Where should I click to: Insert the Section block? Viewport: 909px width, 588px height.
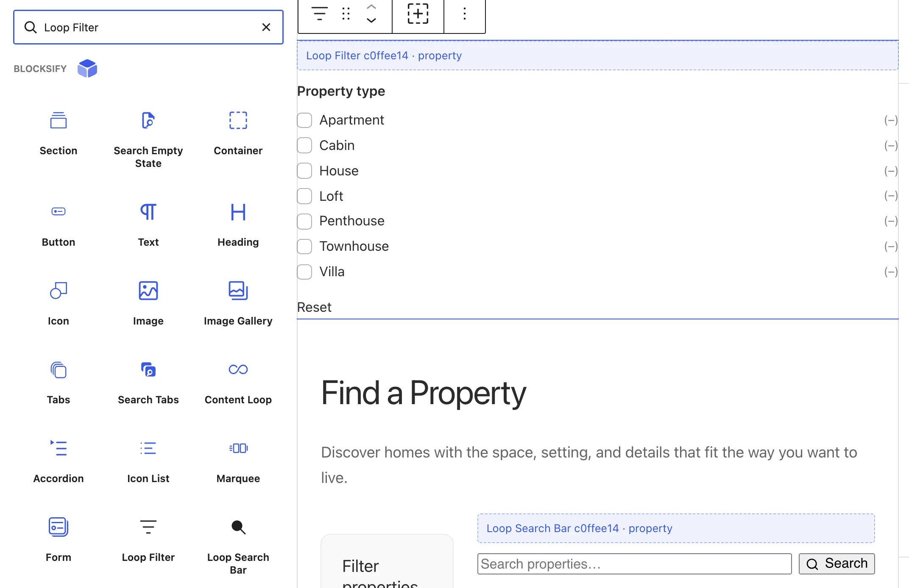pyautogui.click(x=59, y=134)
